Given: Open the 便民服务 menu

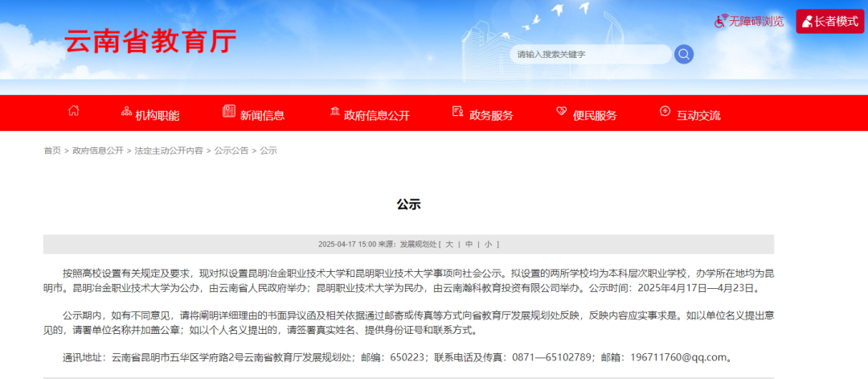Looking at the screenshot, I should 595,116.
